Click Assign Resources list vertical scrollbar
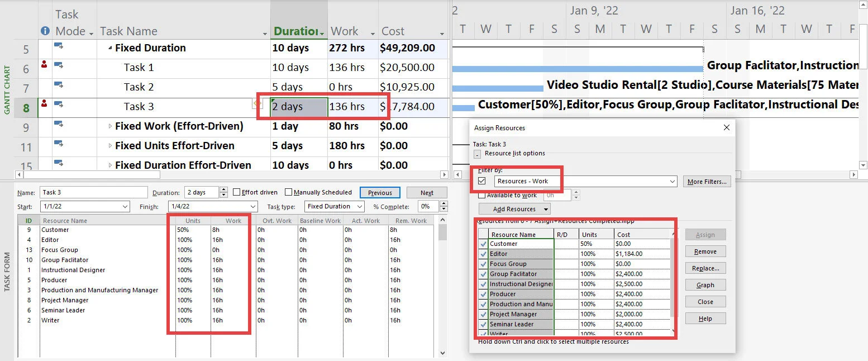Image resolution: width=868 pixels, height=361 pixels. pos(673,282)
